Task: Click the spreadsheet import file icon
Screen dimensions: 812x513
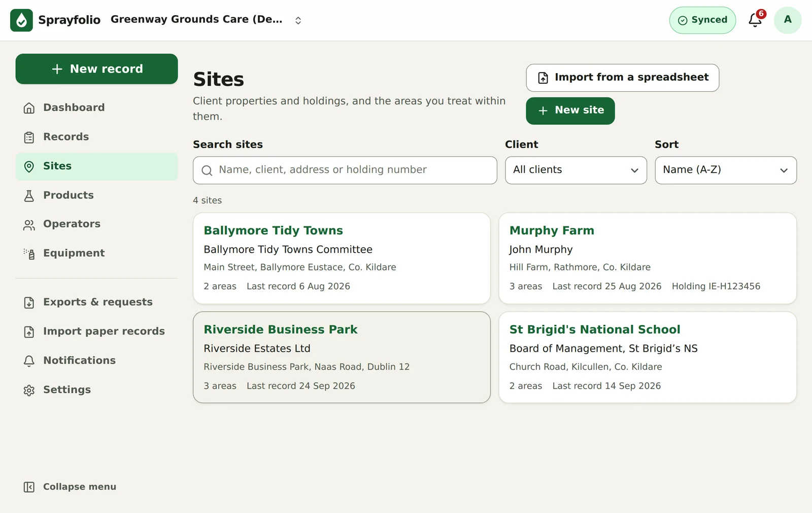Action: pyautogui.click(x=543, y=78)
